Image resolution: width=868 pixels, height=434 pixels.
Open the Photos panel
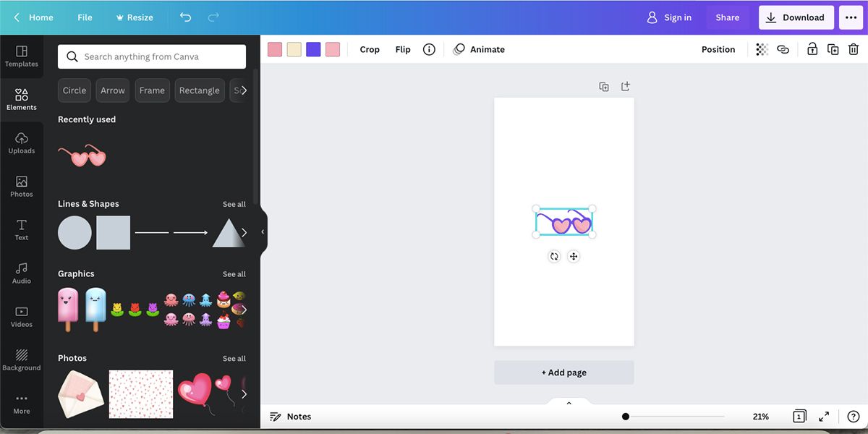(x=22, y=186)
